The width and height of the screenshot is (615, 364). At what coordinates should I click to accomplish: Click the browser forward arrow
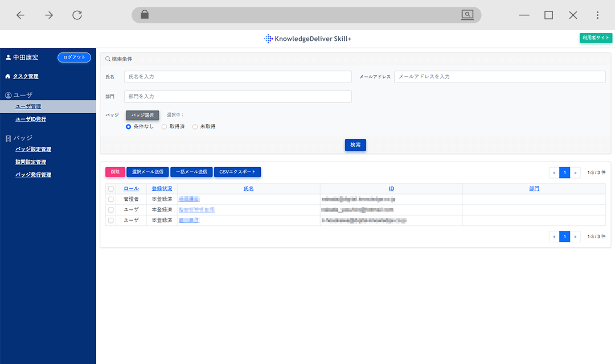[x=48, y=15]
